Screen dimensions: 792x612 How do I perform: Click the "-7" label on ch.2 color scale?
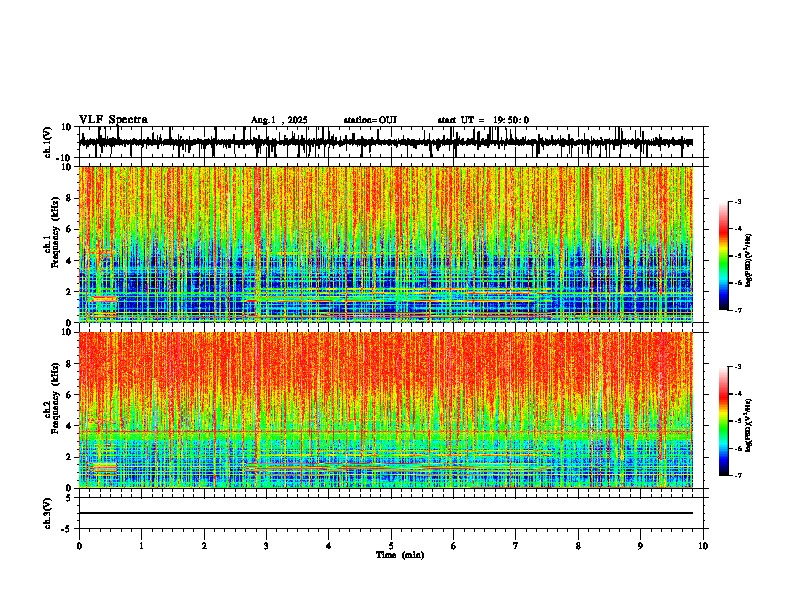tap(738, 475)
